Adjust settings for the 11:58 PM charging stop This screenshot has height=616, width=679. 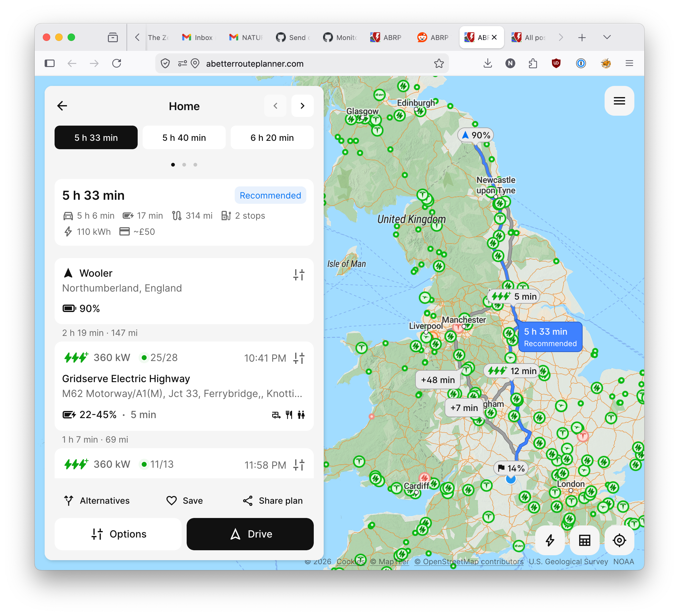[x=299, y=465]
